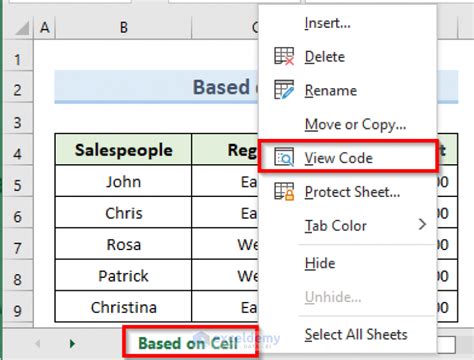474x360 pixels.
Task: Click the blue title banner cell
Action: [157, 86]
